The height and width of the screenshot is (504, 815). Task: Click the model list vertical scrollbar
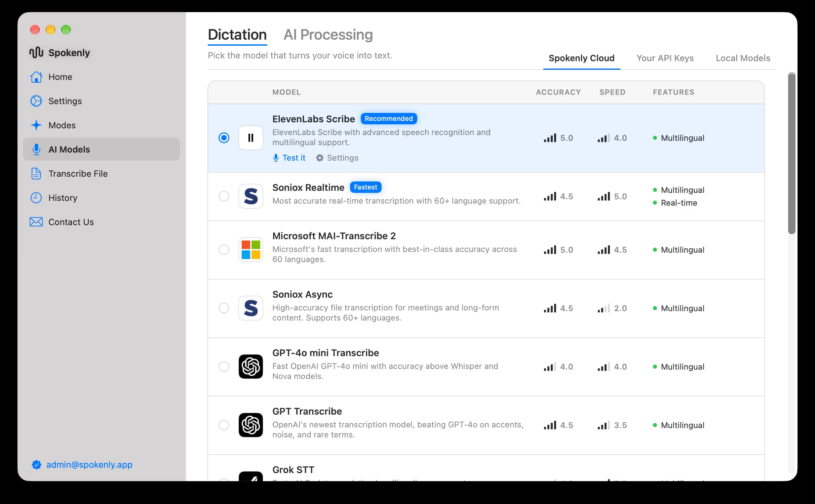[x=792, y=153]
